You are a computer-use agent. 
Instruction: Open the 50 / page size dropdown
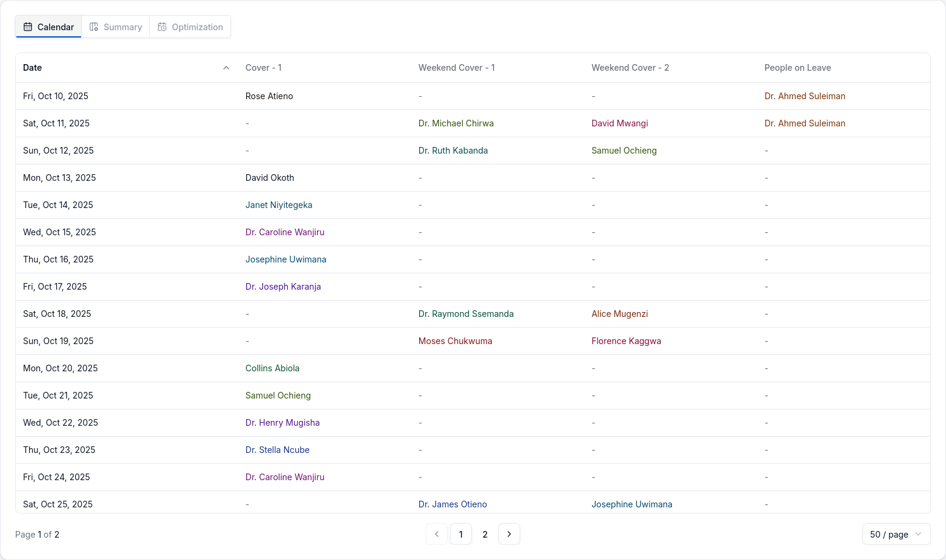tap(896, 534)
